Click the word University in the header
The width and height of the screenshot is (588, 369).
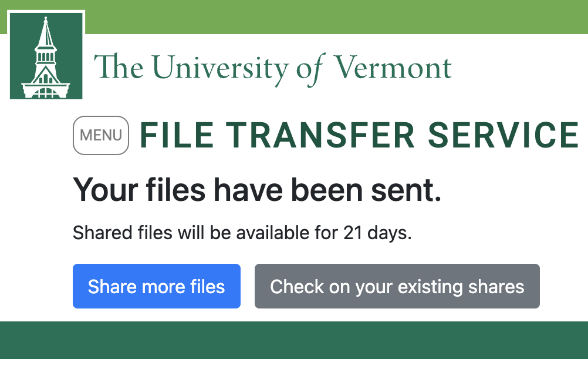tap(221, 69)
